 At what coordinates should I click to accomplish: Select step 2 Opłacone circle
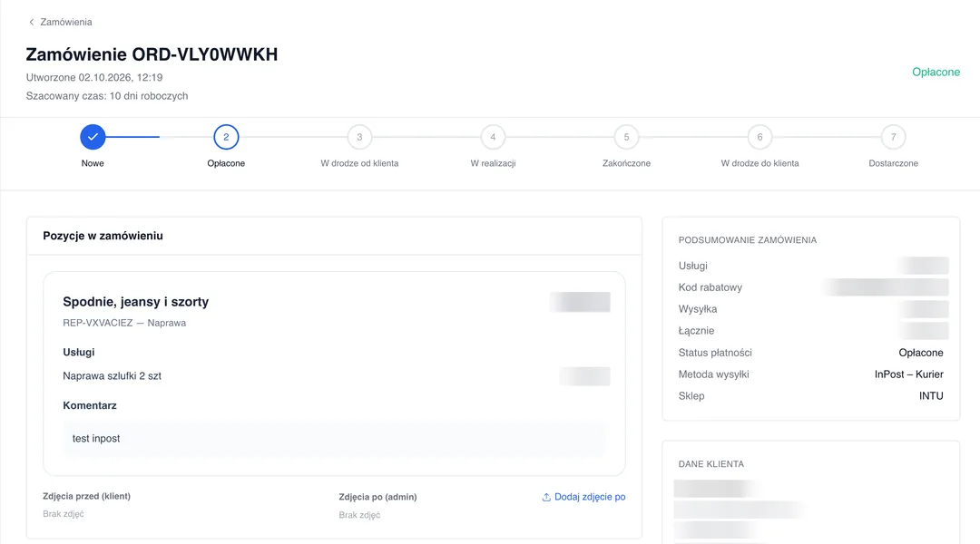[x=226, y=137]
